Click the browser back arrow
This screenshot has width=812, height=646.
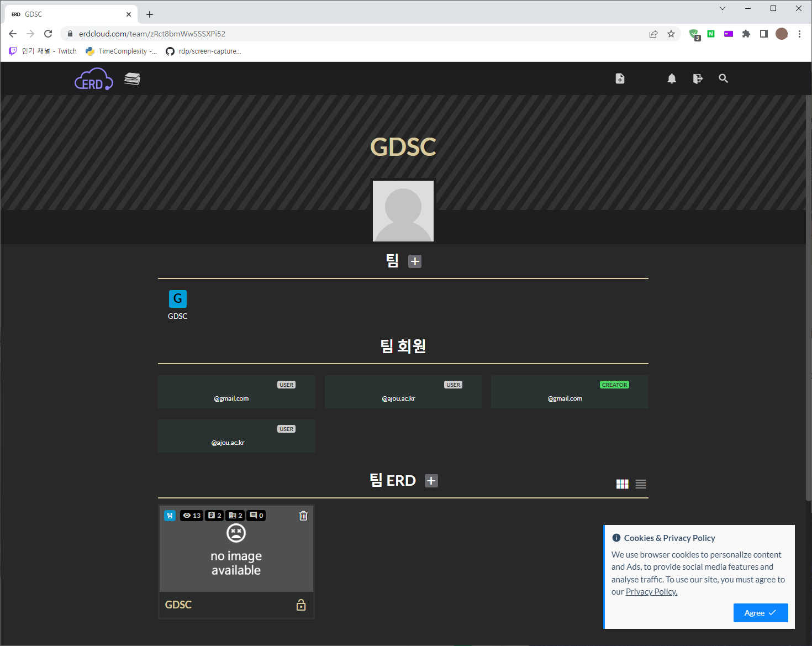tap(13, 34)
